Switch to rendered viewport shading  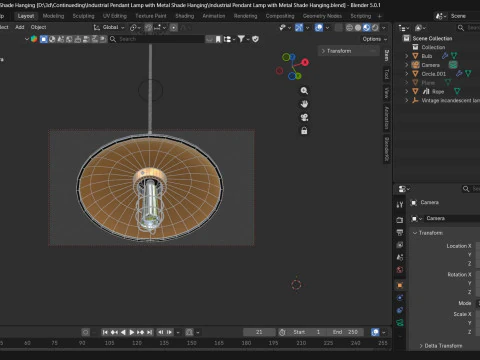pos(375,28)
